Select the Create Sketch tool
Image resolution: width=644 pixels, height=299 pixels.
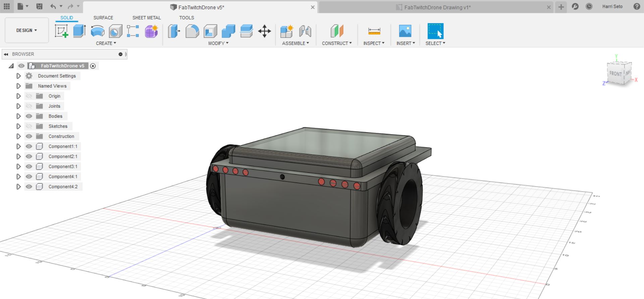pyautogui.click(x=61, y=31)
